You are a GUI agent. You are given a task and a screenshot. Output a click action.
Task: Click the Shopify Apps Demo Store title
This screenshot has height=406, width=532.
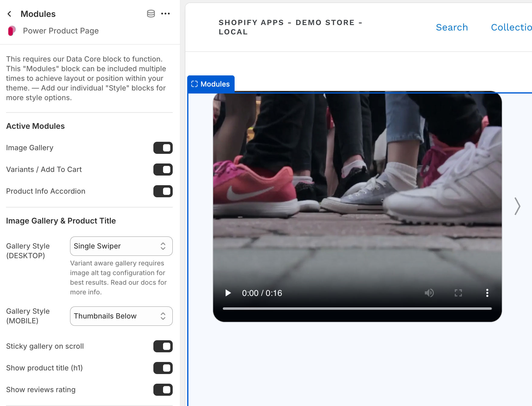(290, 27)
